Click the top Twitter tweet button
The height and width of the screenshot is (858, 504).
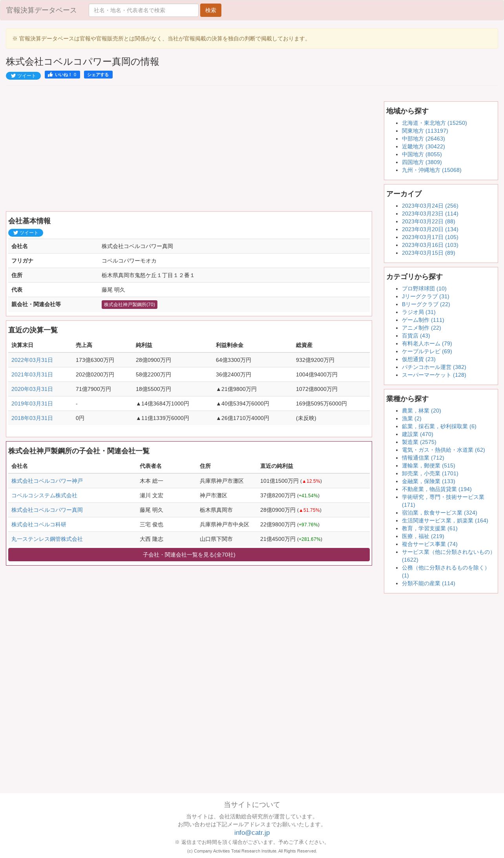(x=23, y=76)
